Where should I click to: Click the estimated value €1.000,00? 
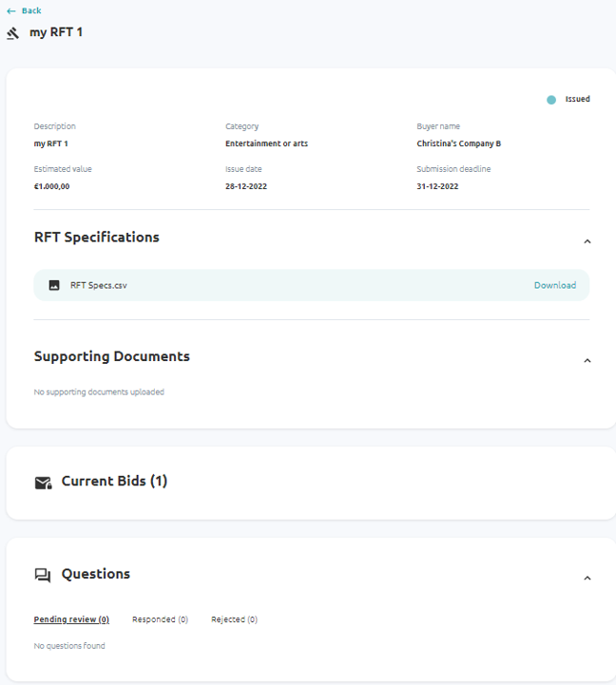[51, 186]
